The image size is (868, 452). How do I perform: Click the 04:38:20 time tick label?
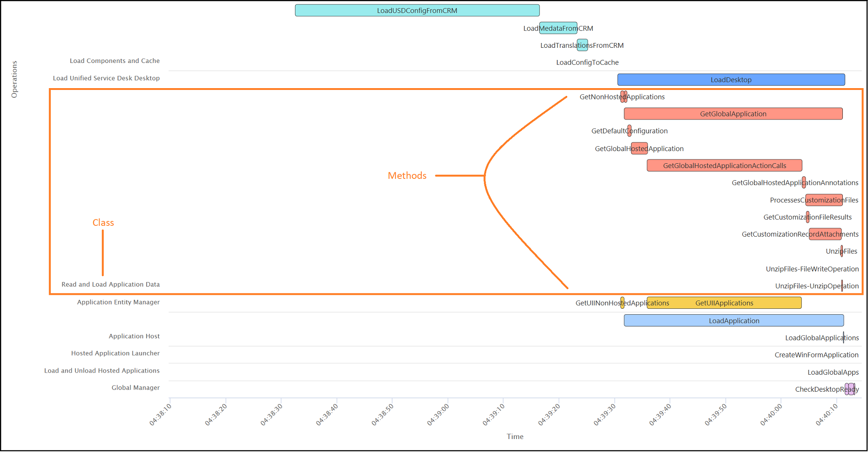coord(216,415)
